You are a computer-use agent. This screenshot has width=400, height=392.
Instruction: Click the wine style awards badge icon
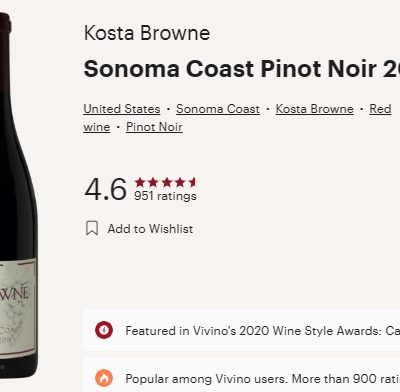coord(104,330)
